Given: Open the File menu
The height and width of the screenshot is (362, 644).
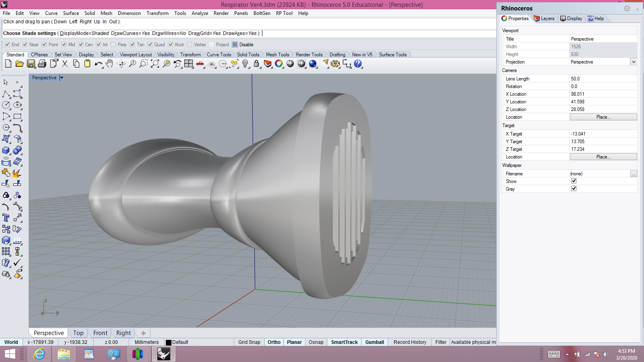Looking at the screenshot, I should point(6,13).
